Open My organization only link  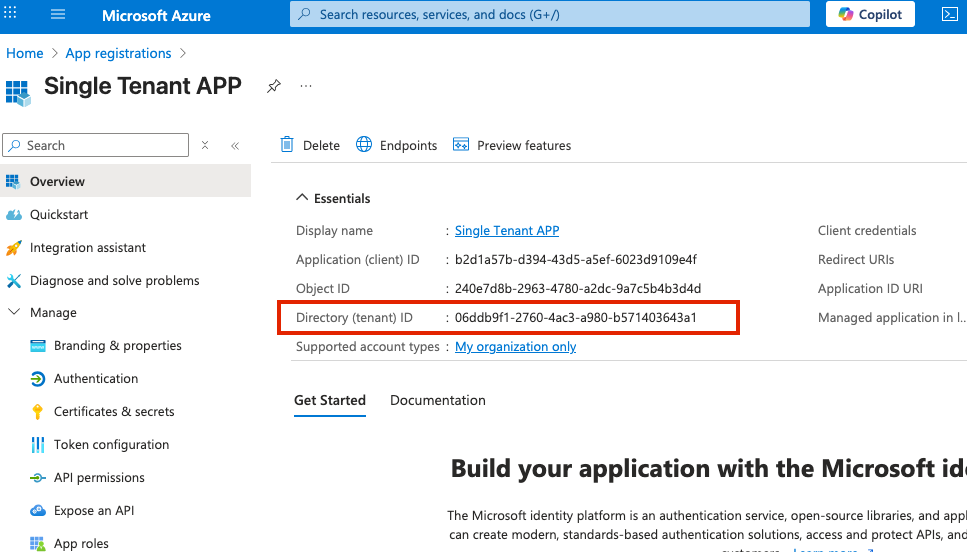[x=516, y=347]
